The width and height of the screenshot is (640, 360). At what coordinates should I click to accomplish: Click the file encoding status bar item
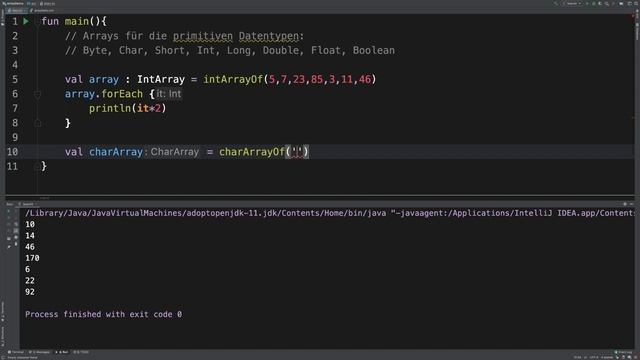click(594, 357)
